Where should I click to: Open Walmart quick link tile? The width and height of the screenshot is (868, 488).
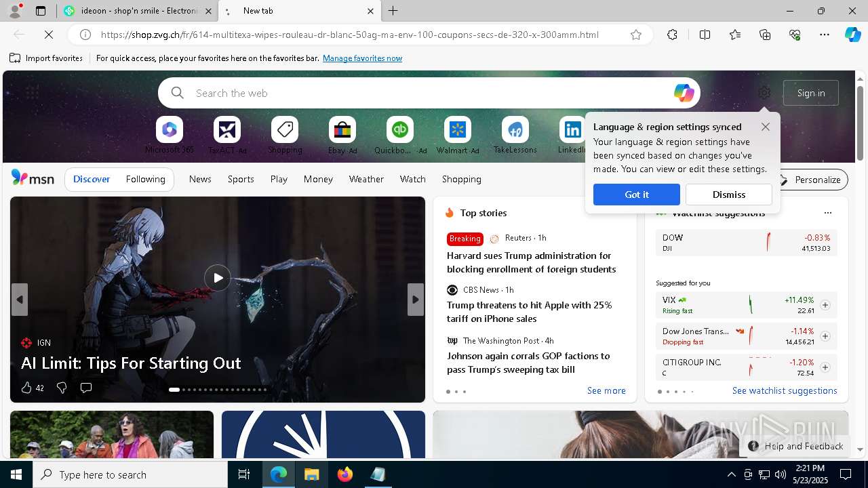(x=458, y=136)
